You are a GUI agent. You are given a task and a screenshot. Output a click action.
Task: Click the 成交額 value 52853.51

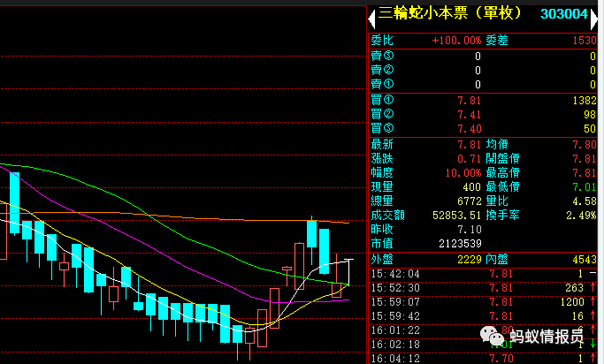point(457,215)
